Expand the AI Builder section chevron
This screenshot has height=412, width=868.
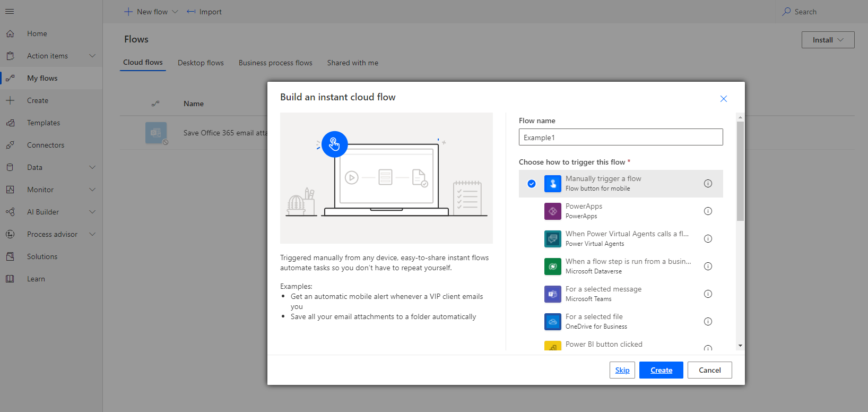tap(92, 212)
